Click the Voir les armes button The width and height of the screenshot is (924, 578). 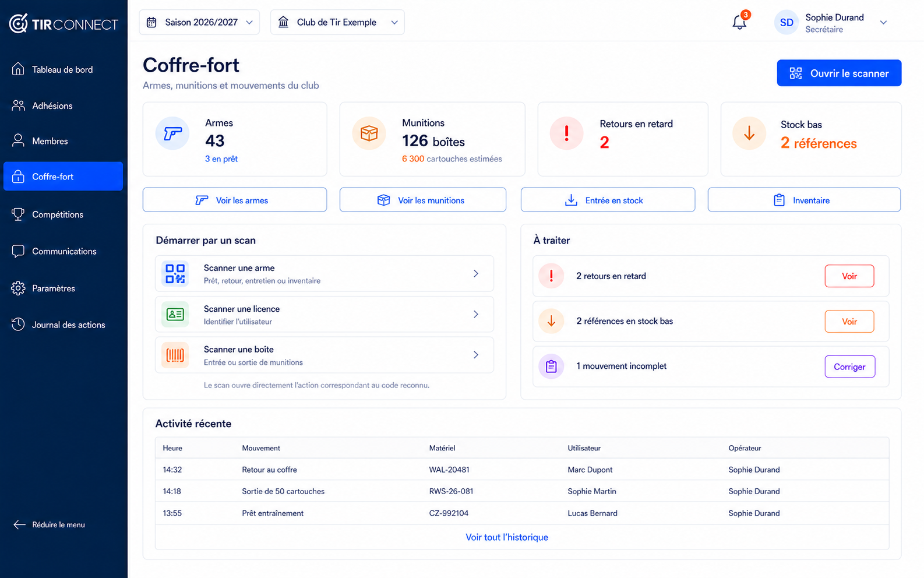(x=235, y=200)
